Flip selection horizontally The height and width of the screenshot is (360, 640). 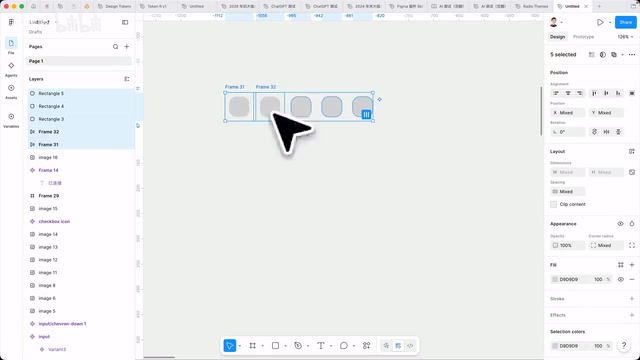click(606, 132)
